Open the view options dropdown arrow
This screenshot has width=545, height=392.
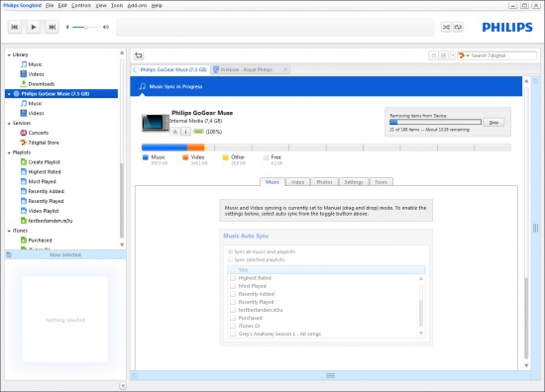pyautogui.click(x=453, y=55)
